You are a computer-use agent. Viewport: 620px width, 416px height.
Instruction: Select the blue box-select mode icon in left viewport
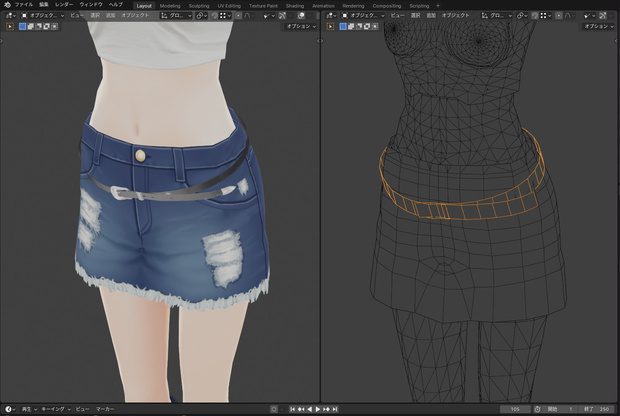click(x=22, y=26)
